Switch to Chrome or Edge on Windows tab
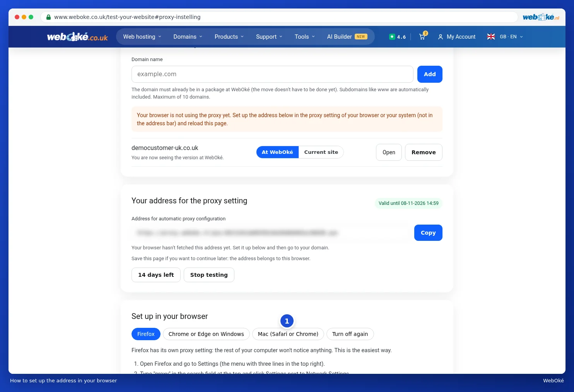 tap(206, 334)
